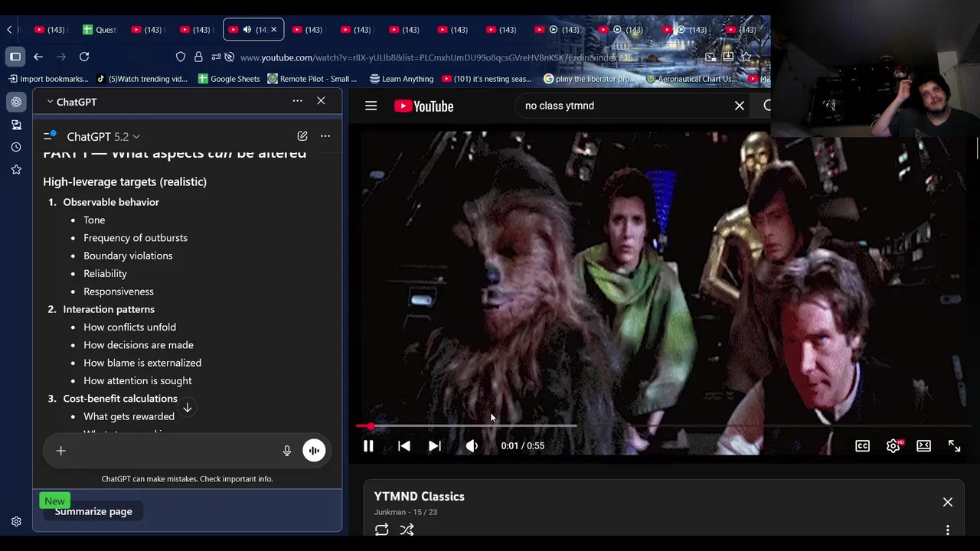The width and height of the screenshot is (980, 551).
Task: Open the Learn Anything bookmark
Action: [401, 79]
